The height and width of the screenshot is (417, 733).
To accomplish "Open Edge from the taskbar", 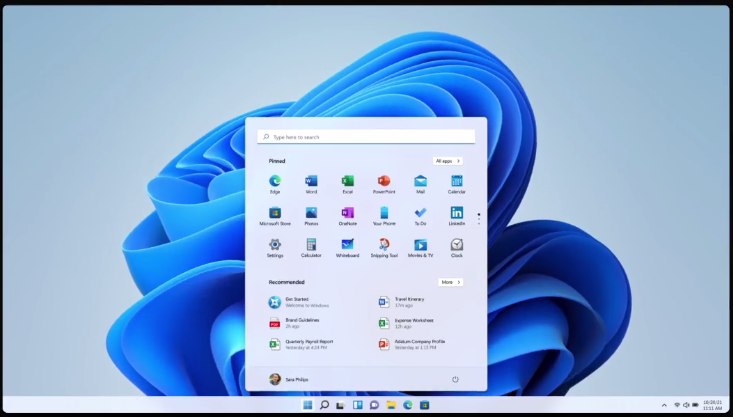I will tap(408, 405).
